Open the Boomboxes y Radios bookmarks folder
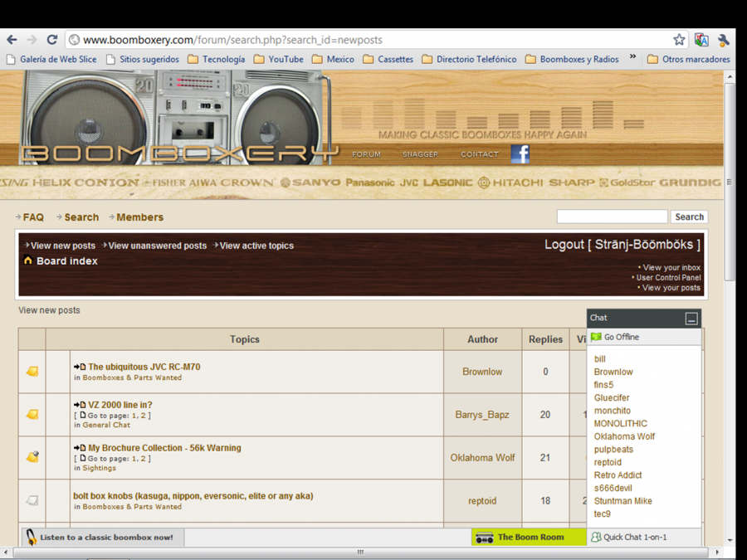The height and width of the screenshot is (560, 747). coord(572,59)
